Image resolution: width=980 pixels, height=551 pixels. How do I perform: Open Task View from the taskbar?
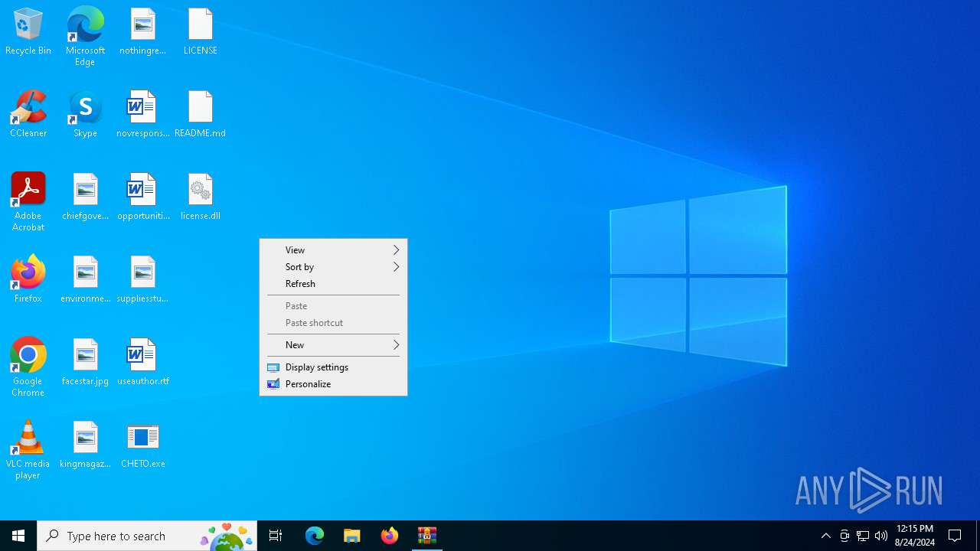click(x=276, y=536)
